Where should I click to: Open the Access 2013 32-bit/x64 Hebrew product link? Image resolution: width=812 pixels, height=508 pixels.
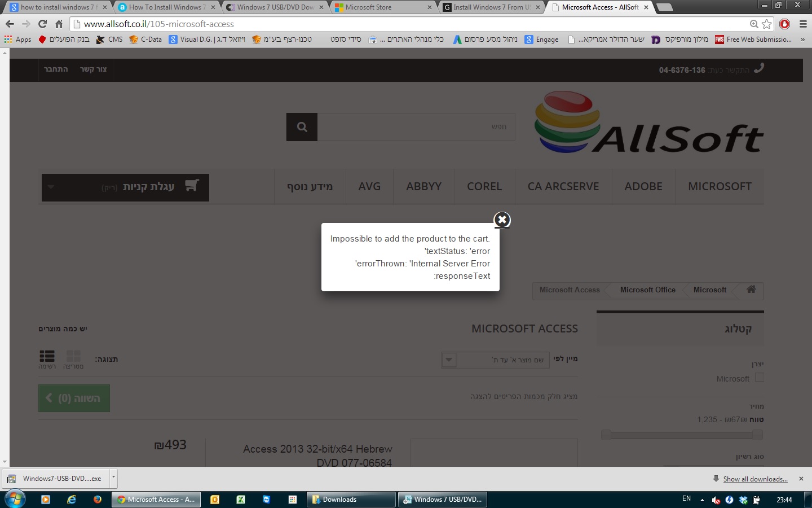tap(317, 456)
